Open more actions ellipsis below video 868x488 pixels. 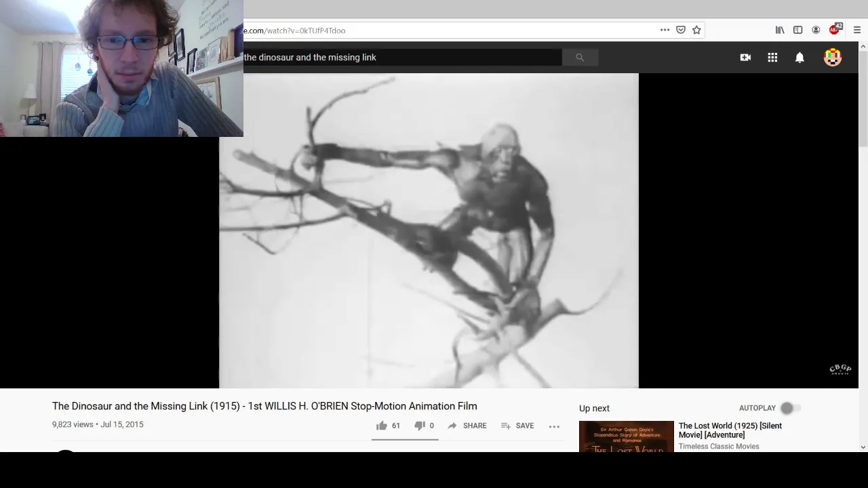[x=554, y=426]
